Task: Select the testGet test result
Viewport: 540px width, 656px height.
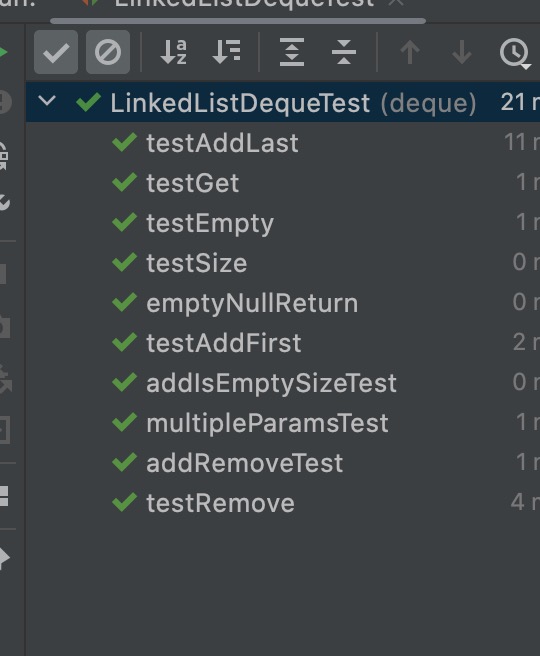Action: [x=283, y=183]
